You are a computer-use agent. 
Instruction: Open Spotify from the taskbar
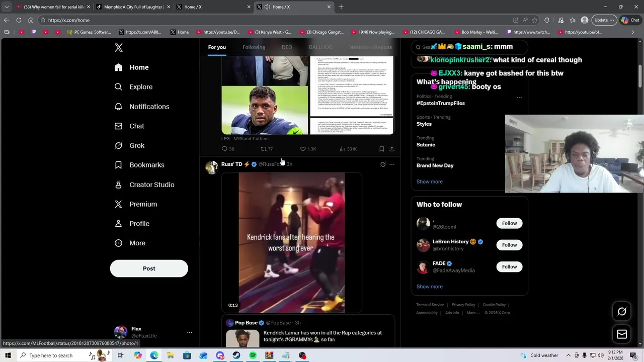[253, 355]
